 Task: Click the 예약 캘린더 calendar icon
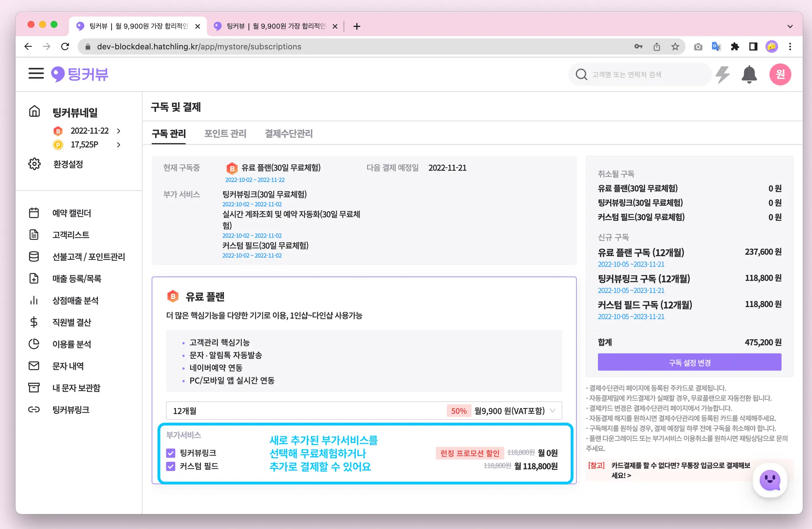(34, 213)
